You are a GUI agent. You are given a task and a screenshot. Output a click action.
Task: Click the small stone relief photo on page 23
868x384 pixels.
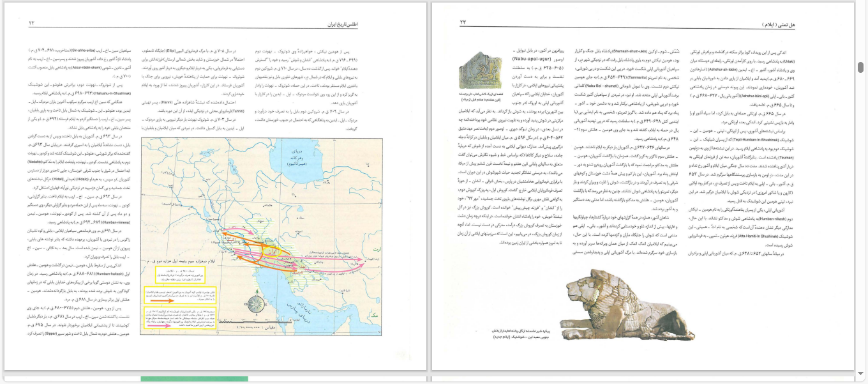(x=482, y=70)
